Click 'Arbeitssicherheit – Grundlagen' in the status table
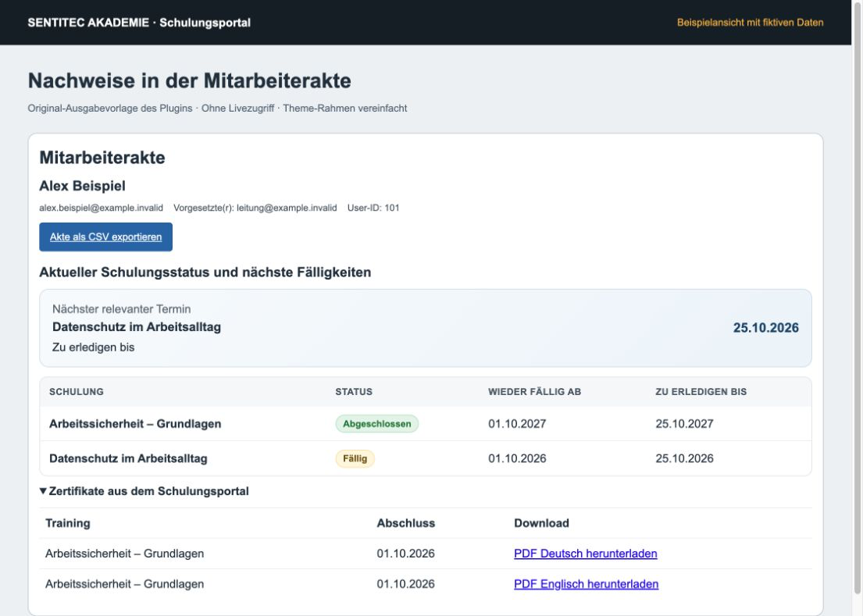The height and width of the screenshot is (616, 863). [x=135, y=424]
